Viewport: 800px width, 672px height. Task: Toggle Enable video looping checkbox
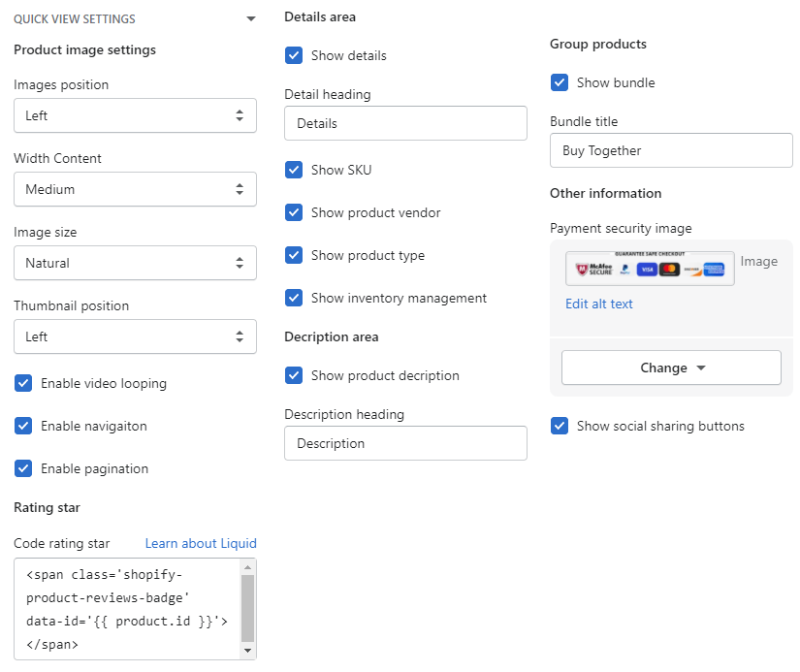point(24,383)
